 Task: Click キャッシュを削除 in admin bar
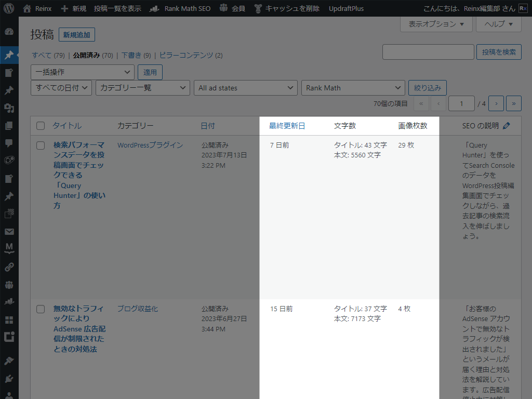coord(287,8)
